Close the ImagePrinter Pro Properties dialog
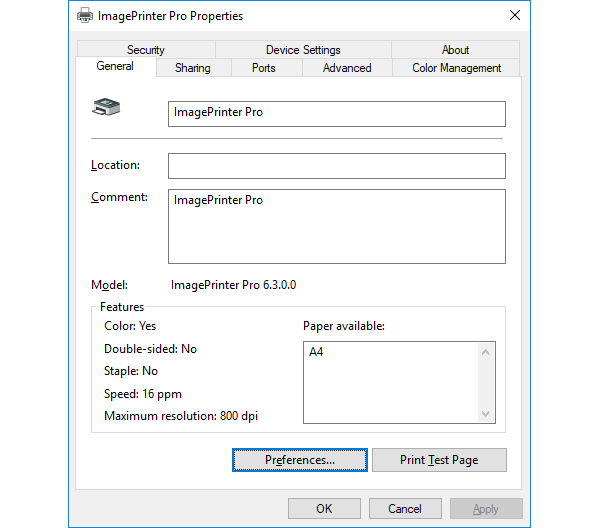 515,15
